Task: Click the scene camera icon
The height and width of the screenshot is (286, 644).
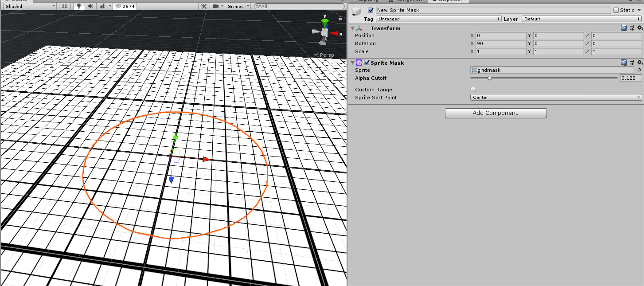Action: [x=215, y=6]
